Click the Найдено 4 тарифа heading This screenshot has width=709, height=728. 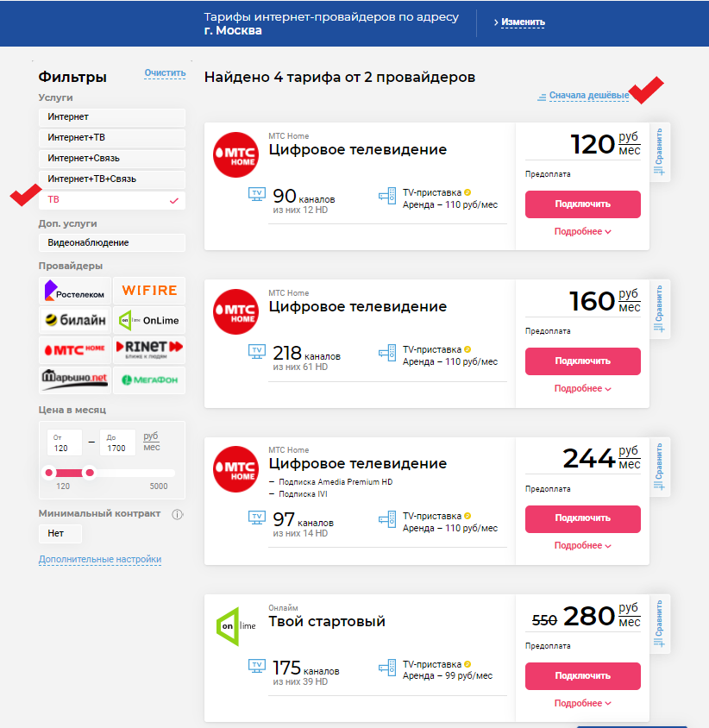tap(340, 77)
